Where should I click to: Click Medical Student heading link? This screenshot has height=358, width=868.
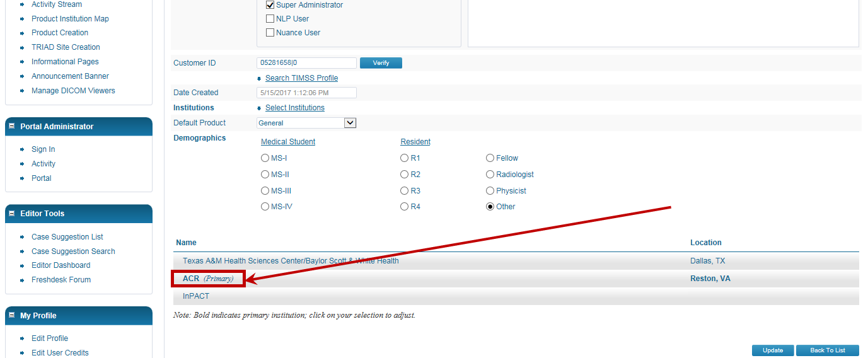pos(288,142)
